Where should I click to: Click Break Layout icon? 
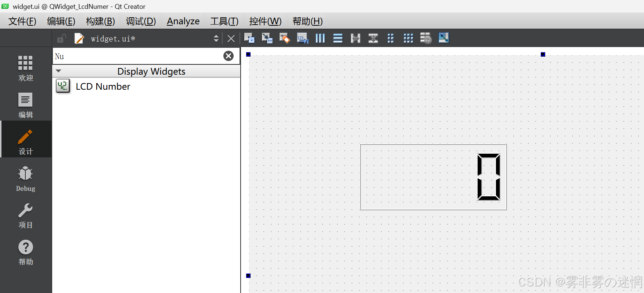click(x=426, y=38)
